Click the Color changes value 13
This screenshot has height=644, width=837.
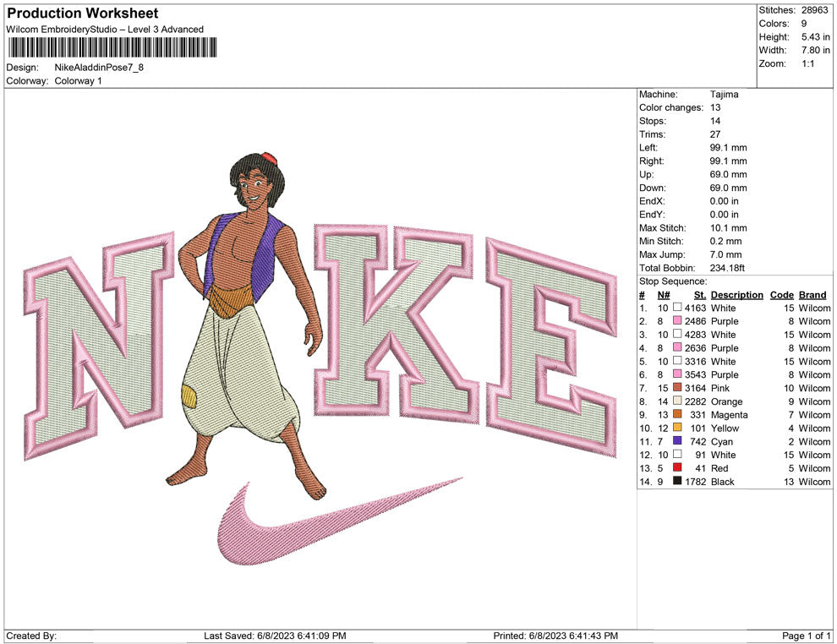(x=715, y=107)
